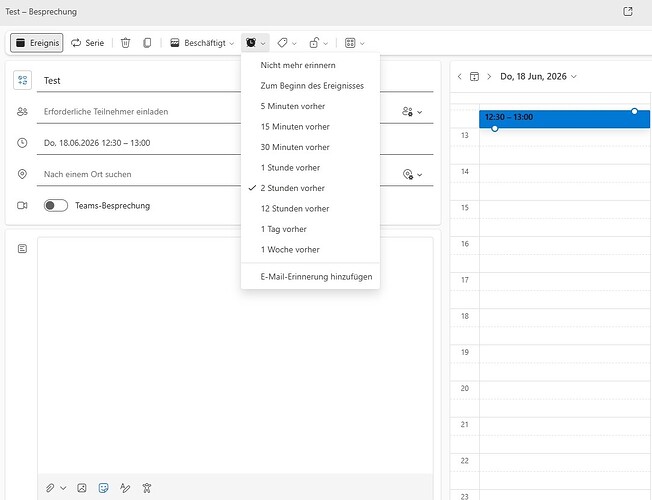Click the 12:30 – 13:00 calendar event block
652x500 pixels.
tap(564, 119)
